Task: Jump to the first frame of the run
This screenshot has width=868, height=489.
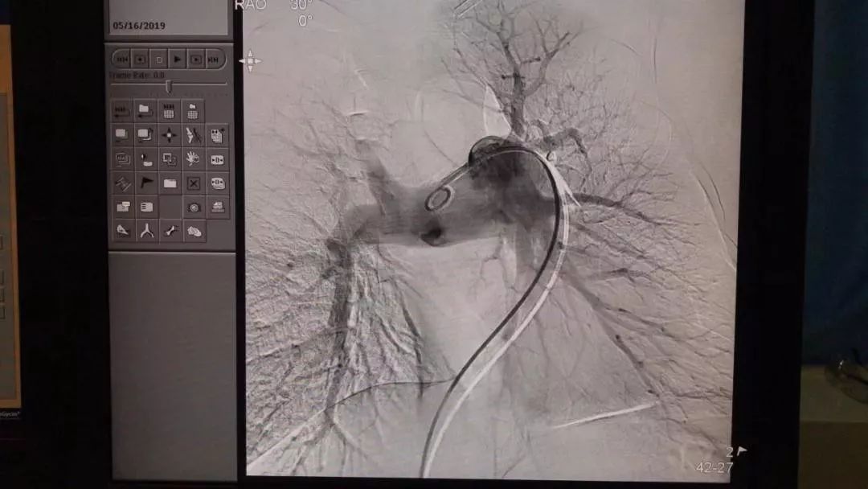Action: tap(122, 60)
